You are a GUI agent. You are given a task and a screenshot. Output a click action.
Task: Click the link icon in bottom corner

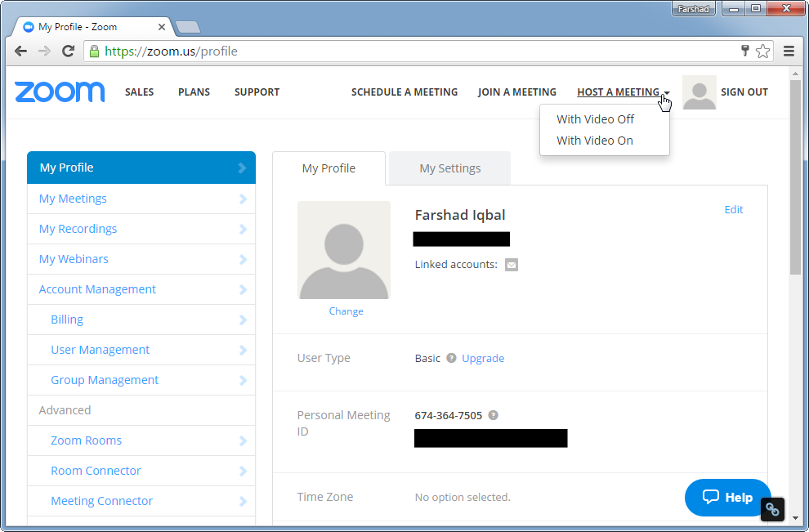pyautogui.click(x=773, y=509)
